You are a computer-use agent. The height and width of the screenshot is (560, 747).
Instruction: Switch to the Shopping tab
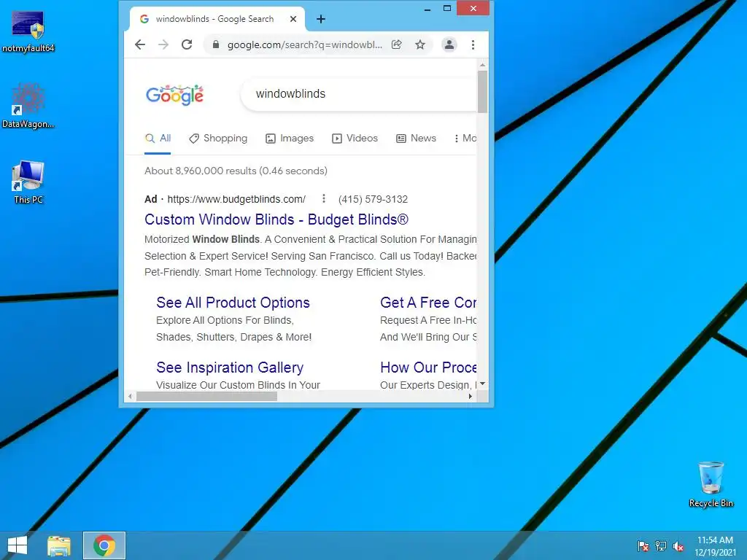(218, 139)
